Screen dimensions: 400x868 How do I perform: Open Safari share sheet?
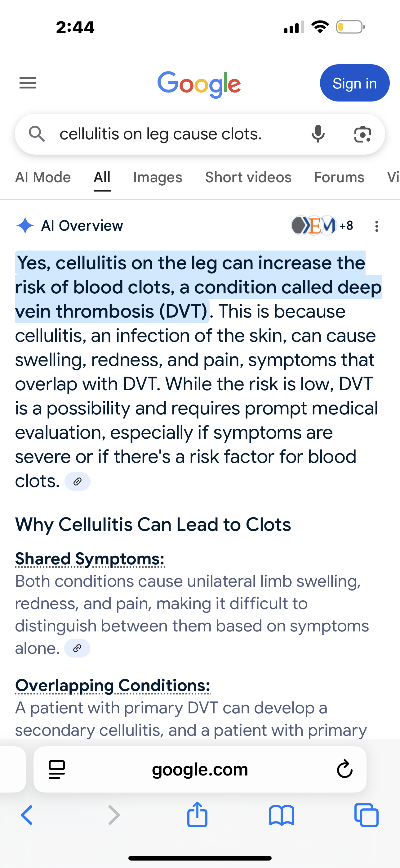[x=197, y=815]
